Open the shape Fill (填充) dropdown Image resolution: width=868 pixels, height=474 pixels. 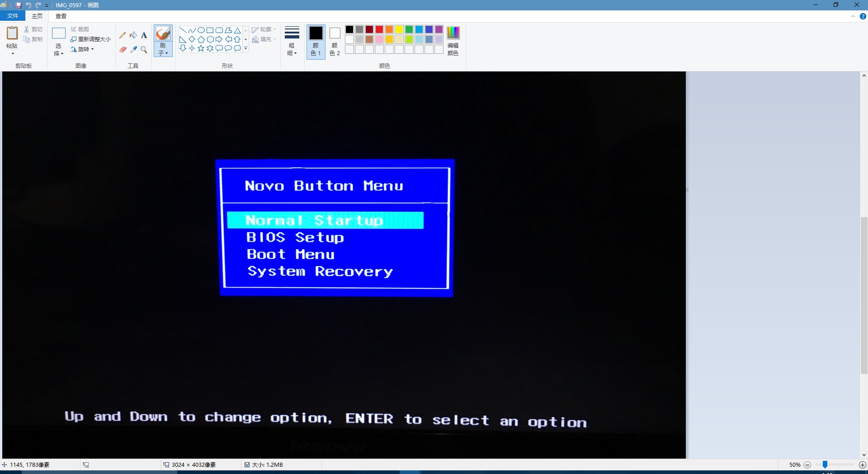[264, 39]
